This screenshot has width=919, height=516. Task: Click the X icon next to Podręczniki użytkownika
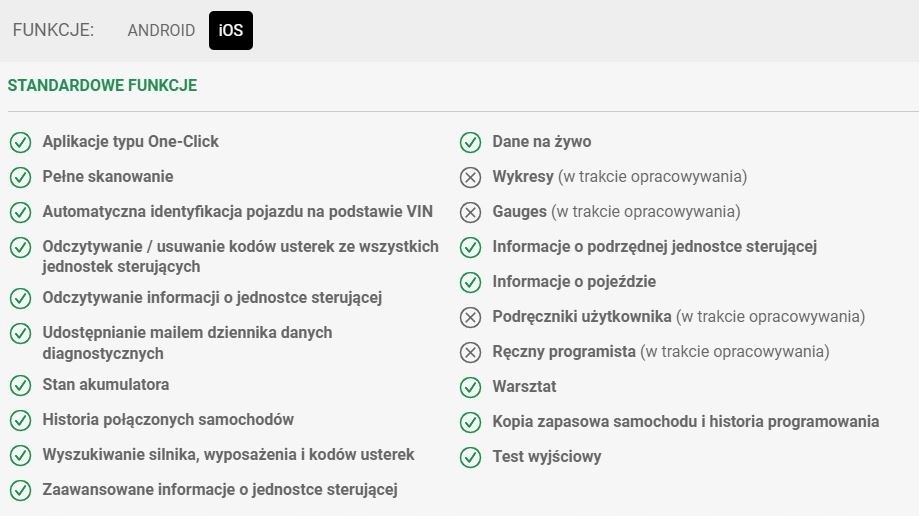(x=470, y=317)
